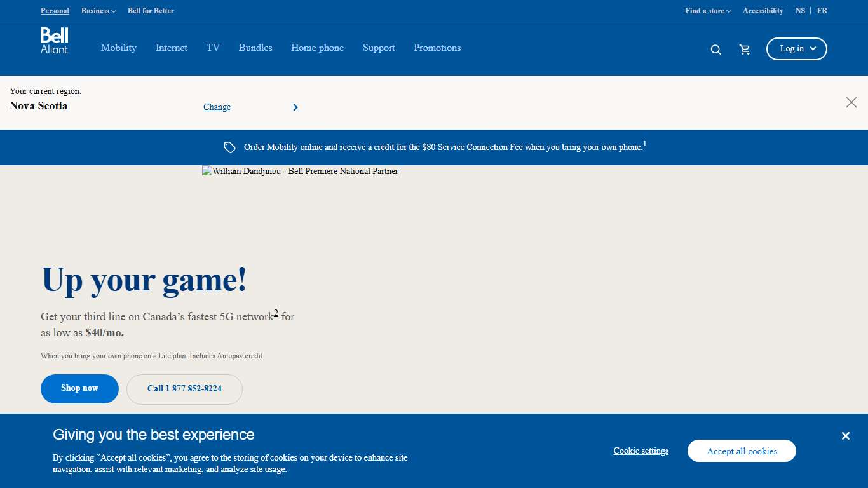Open Cookie settings
The height and width of the screenshot is (488, 868).
pyautogui.click(x=641, y=451)
